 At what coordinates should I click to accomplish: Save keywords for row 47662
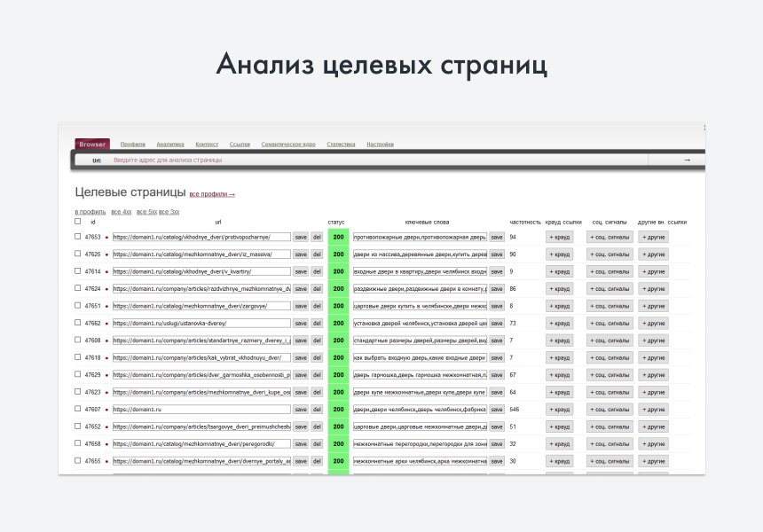point(497,324)
